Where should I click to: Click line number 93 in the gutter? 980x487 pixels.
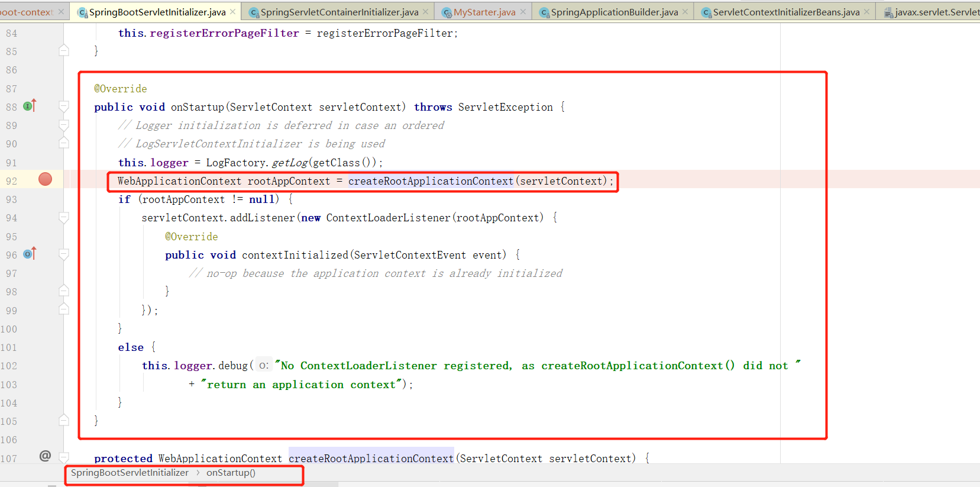tap(12, 199)
